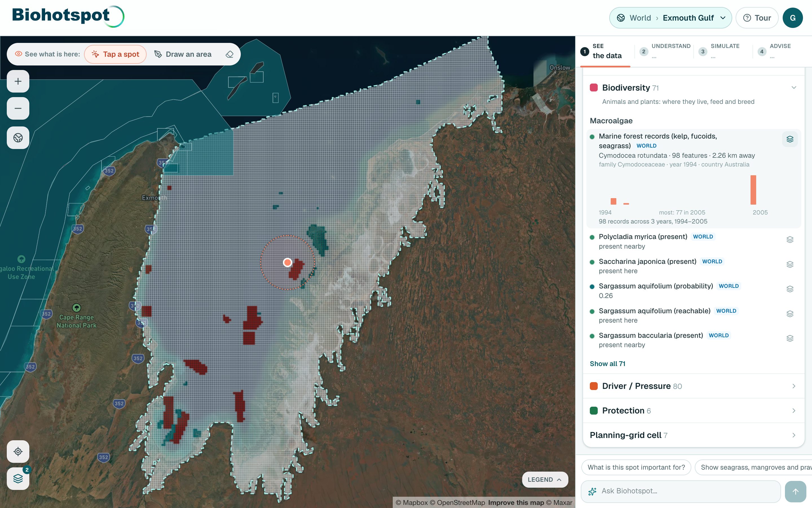812x508 pixels.
Task: Toggle layer for Sargassum aquifolium (probability)
Action: coord(790,289)
